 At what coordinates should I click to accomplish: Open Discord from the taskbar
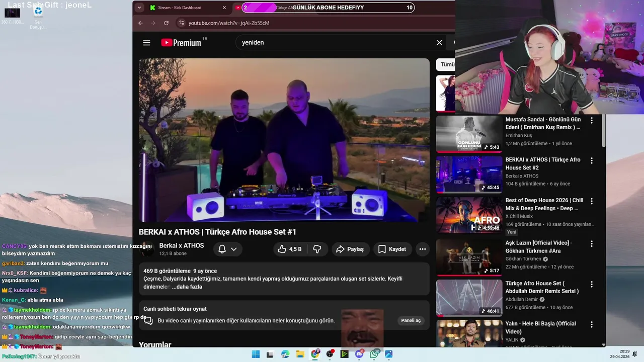coord(359,354)
